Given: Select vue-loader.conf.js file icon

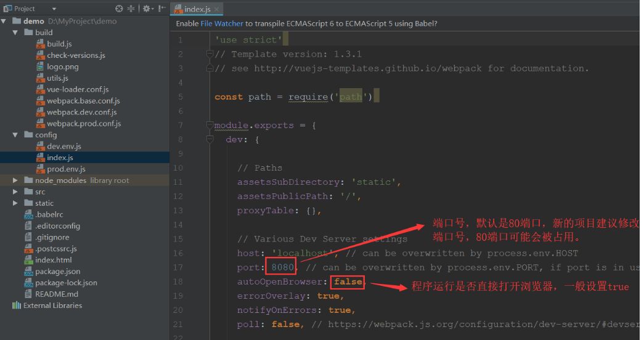Looking at the screenshot, I should coord(40,89).
